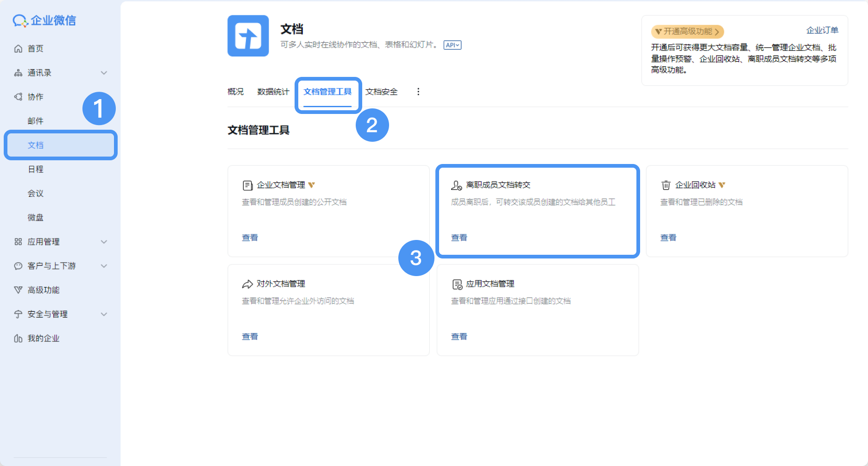Switch to the 数据统计 tab
This screenshot has height=466, width=868.
273,92
